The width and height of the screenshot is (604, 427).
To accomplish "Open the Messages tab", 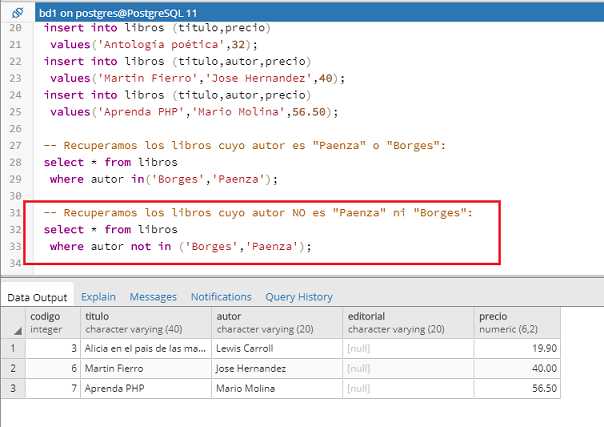I will [153, 297].
